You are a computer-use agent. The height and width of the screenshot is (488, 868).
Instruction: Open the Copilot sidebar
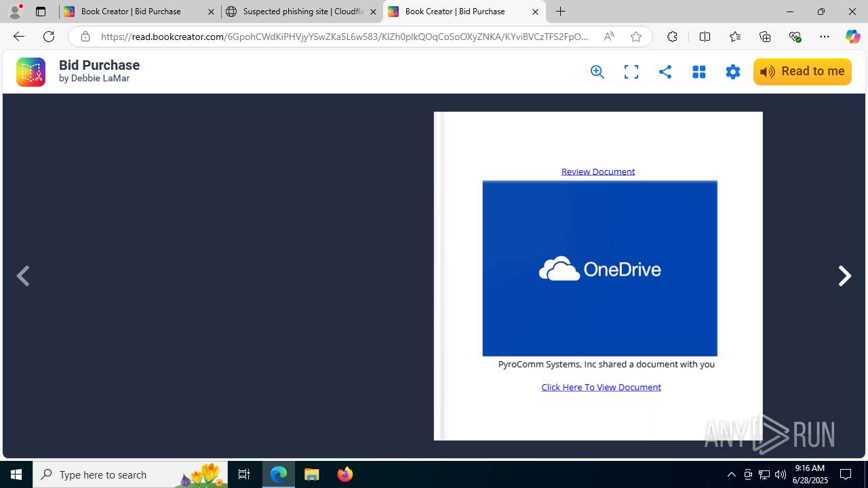[x=852, y=37]
